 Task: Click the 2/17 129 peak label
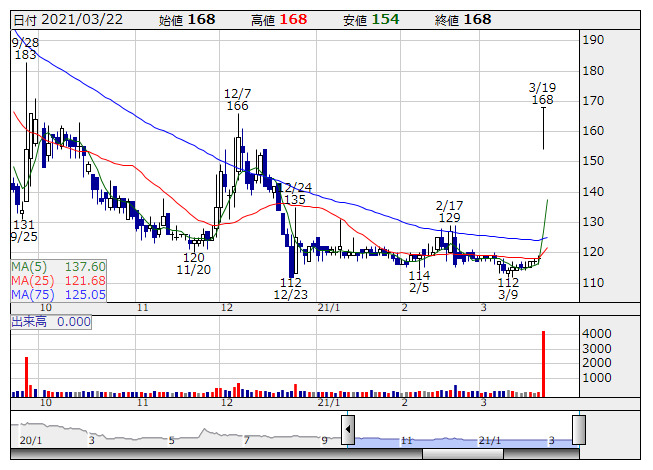(x=449, y=211)
